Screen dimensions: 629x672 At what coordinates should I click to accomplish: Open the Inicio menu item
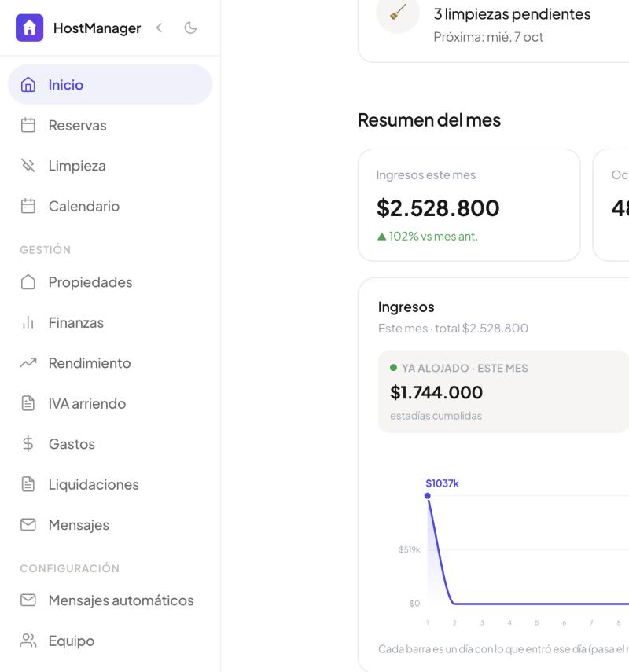point(110,84)
